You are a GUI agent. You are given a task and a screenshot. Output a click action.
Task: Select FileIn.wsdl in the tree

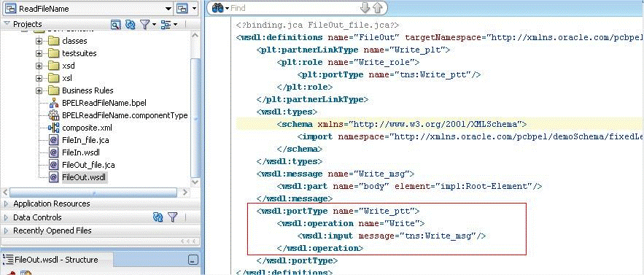coord(80,152)
